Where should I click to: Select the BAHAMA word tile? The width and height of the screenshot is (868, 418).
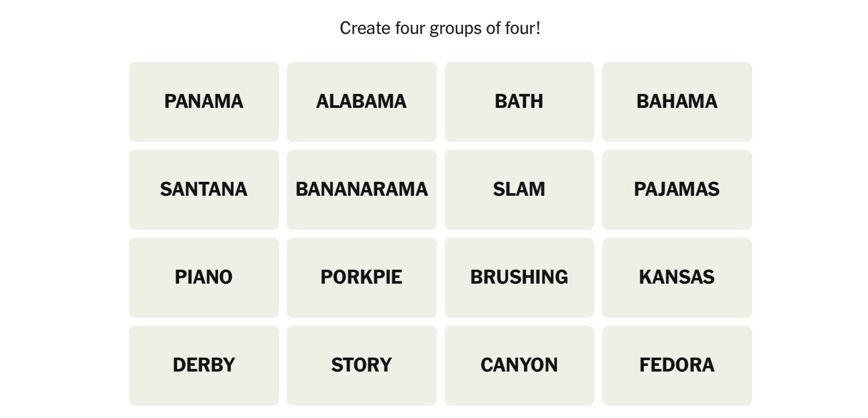[677, 101]
